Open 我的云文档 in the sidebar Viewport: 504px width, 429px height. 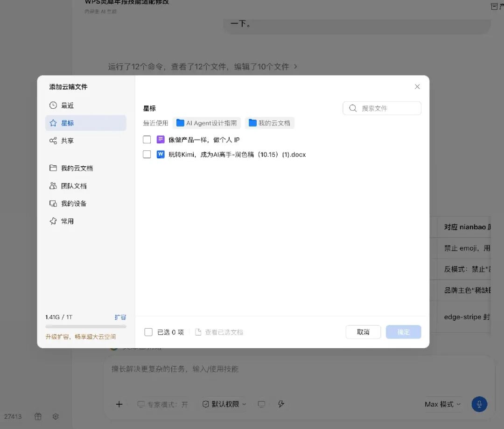tap(85, 168)
